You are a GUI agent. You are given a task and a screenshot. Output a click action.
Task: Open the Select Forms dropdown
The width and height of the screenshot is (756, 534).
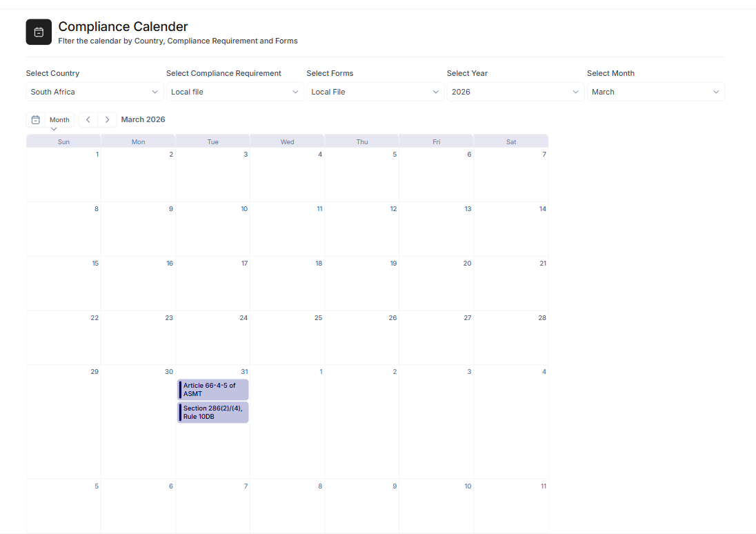pyautogui.click(x=375, y=92)
